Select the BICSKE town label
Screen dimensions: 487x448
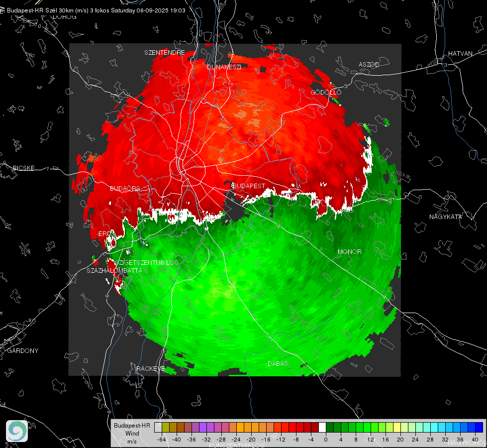pos(23,168)
